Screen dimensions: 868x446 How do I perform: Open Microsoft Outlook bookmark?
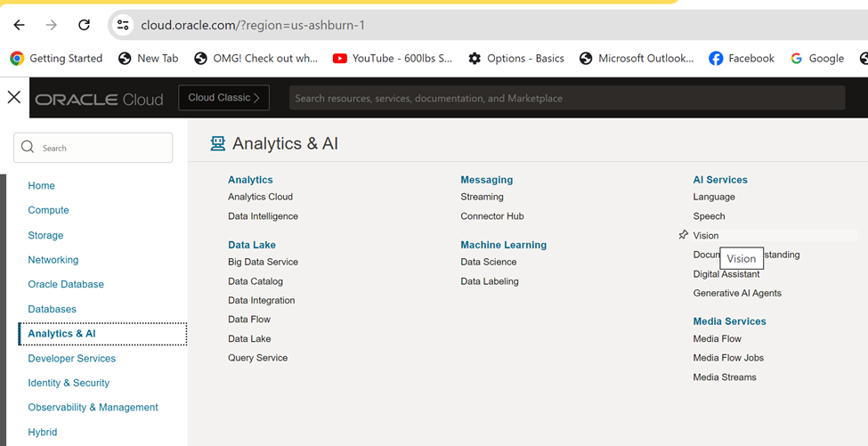click(637, 58)
